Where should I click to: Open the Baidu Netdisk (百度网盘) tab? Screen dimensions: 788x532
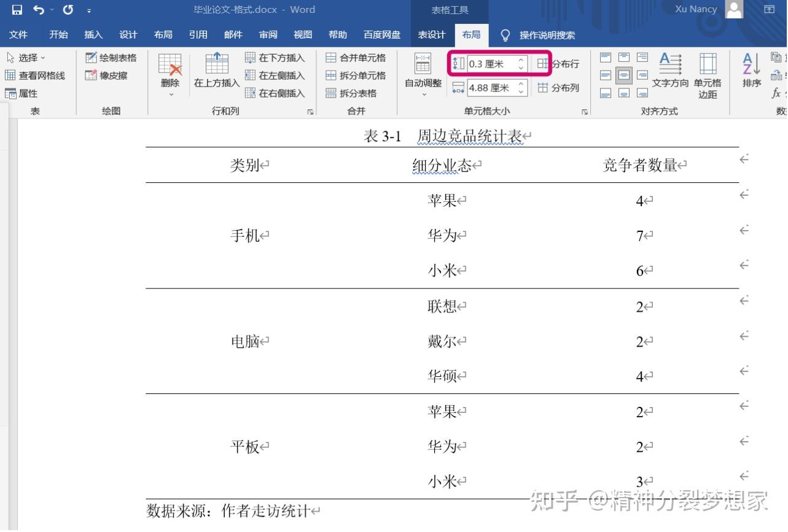[382, 35]
